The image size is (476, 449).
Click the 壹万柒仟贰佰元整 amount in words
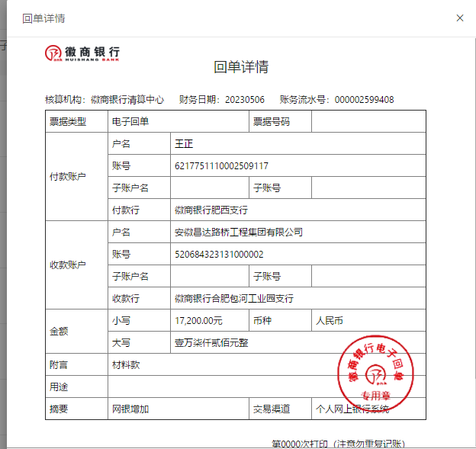211,342
